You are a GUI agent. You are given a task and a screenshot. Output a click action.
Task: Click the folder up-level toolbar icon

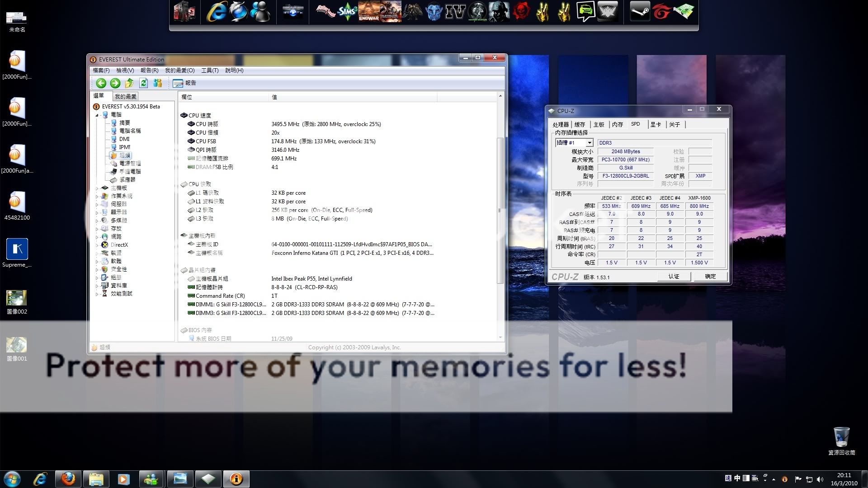[x=129, y=83]
